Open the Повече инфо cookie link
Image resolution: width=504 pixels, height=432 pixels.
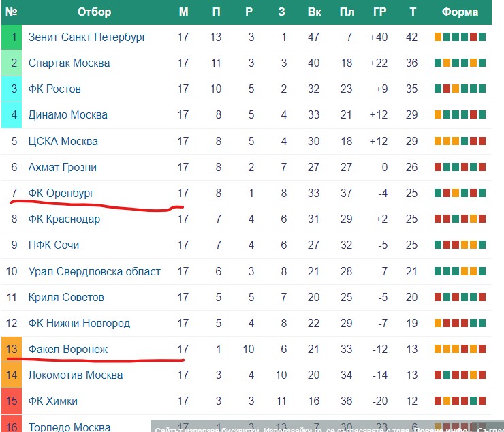click(x=441, y=429)
